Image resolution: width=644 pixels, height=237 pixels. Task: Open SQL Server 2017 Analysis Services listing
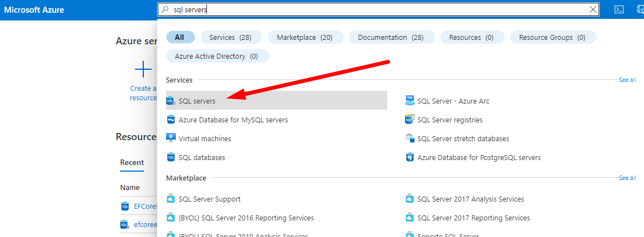point(470,199)
